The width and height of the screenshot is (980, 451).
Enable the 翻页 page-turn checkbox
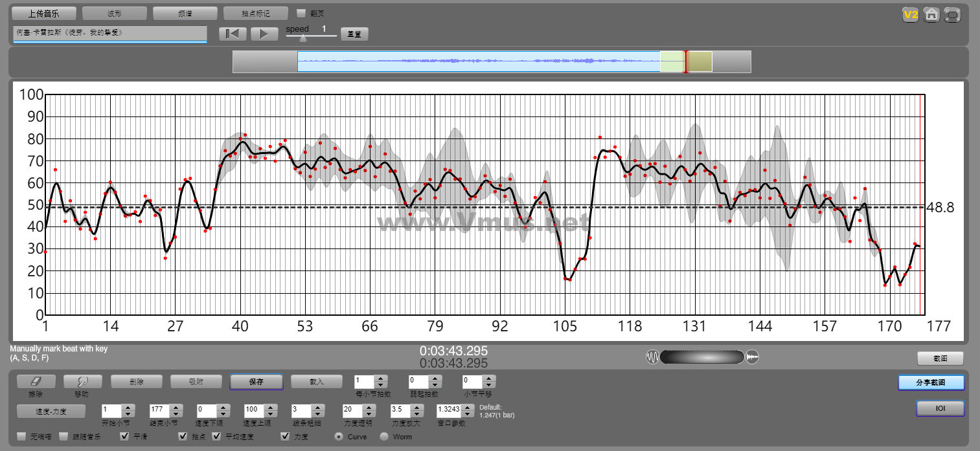coord(301,13)
